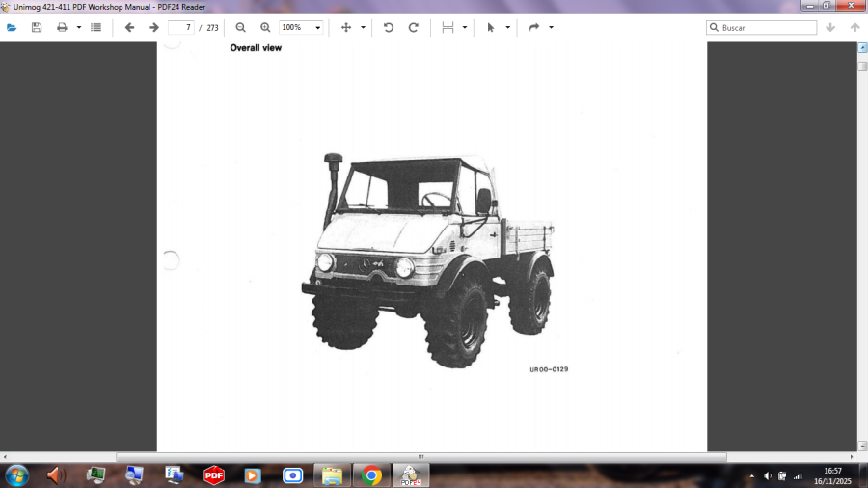Rotate the page clockwise
The width and height of the screenshot is (868, 488).
(x=414, y=27)
